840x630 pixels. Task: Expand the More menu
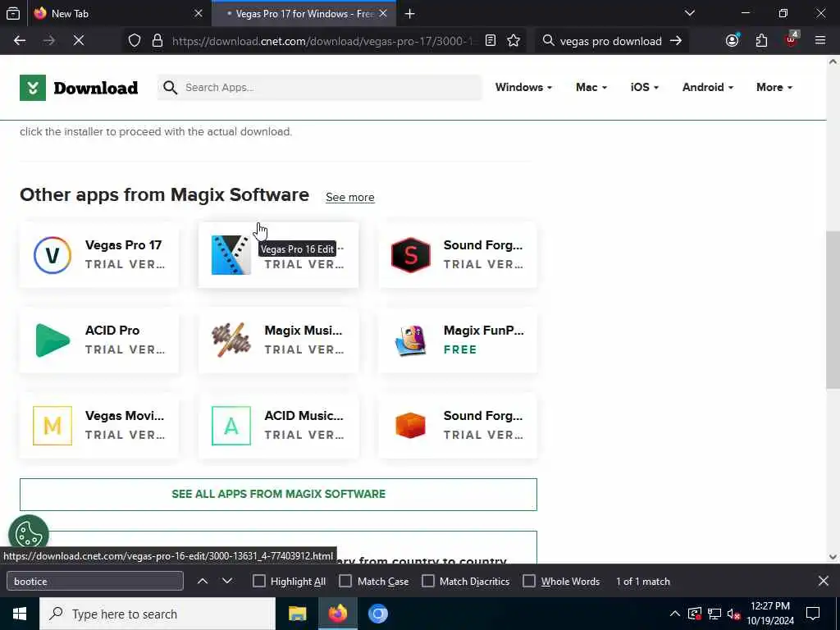774,87
